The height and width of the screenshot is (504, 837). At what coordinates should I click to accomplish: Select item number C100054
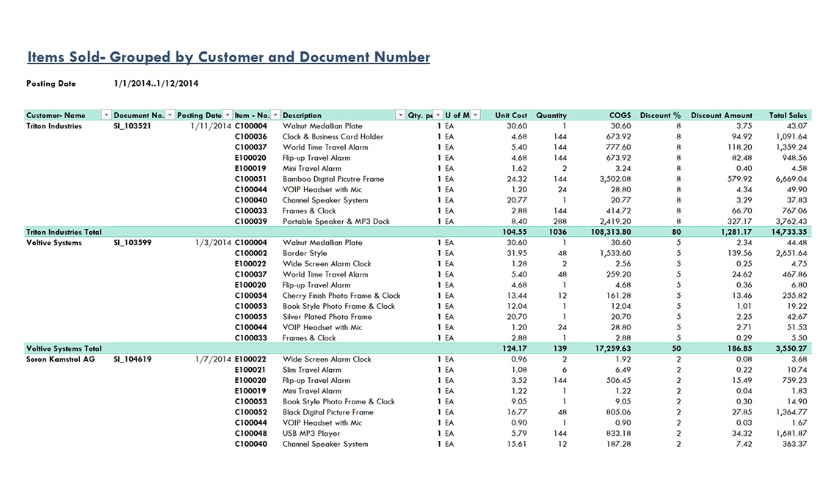point(251,296)
